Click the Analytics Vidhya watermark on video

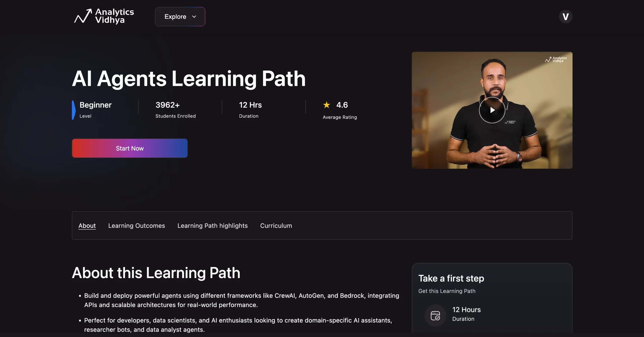556,59
